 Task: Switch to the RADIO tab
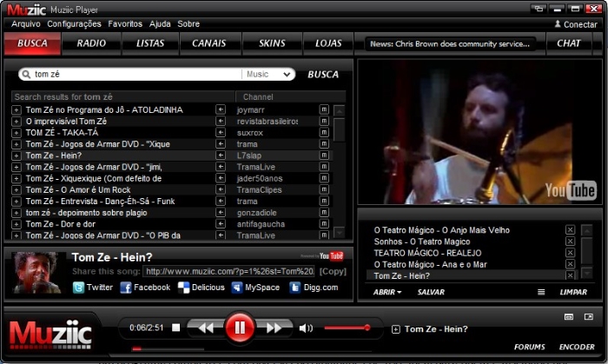pyautogui.click(x=92, y=43)
